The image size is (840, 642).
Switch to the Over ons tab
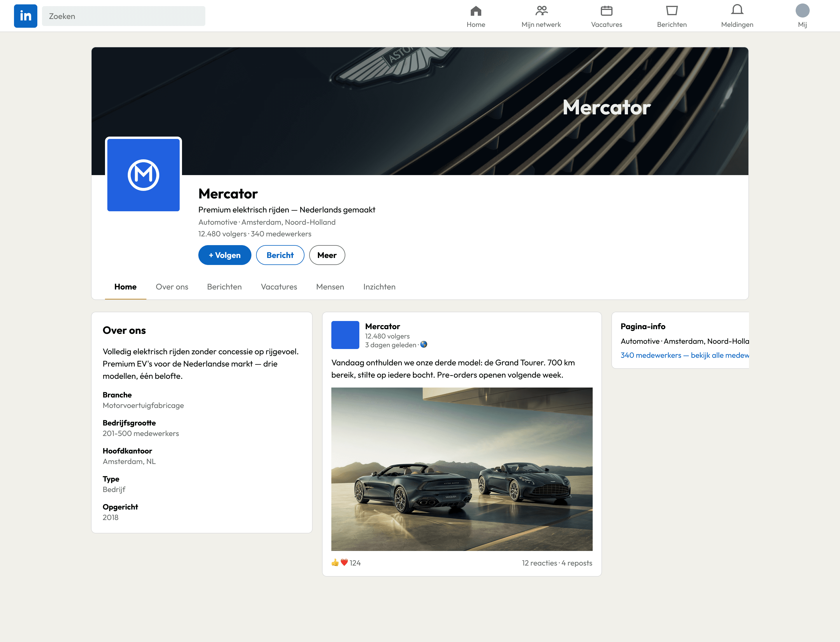[x=172, y=287]
